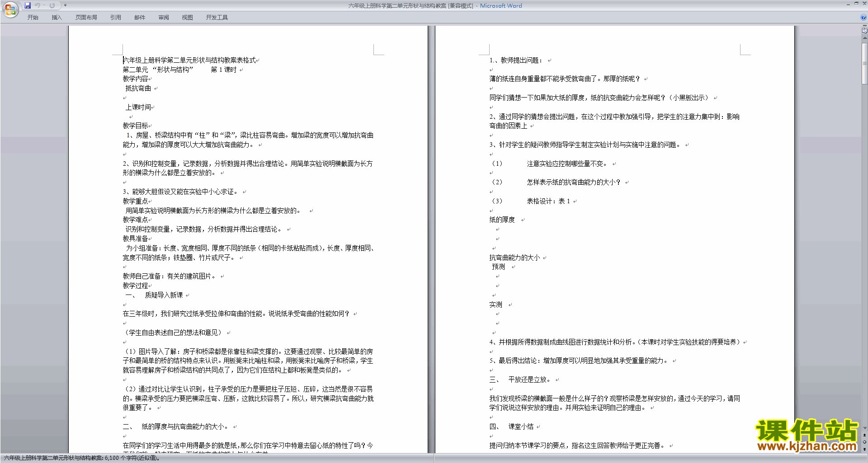The image size is (868, 463).
Task: Open the 开发工具 ribbon tab
Action: [x=217, y=17]
